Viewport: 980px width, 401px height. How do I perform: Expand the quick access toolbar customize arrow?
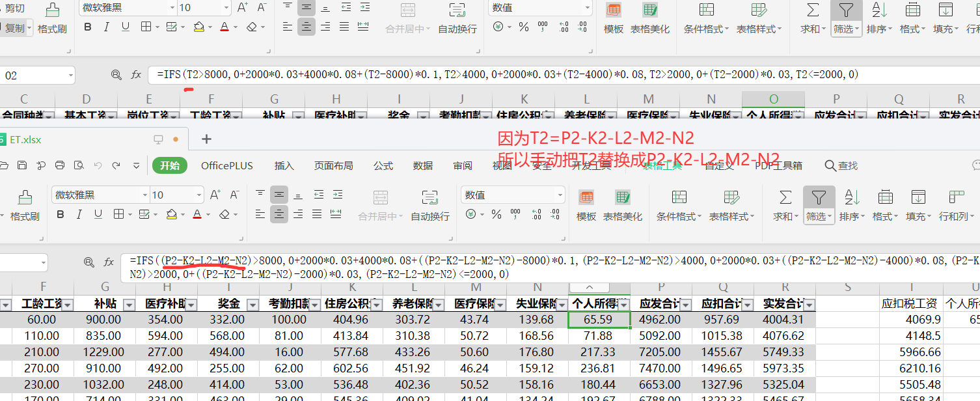point(136,166)
